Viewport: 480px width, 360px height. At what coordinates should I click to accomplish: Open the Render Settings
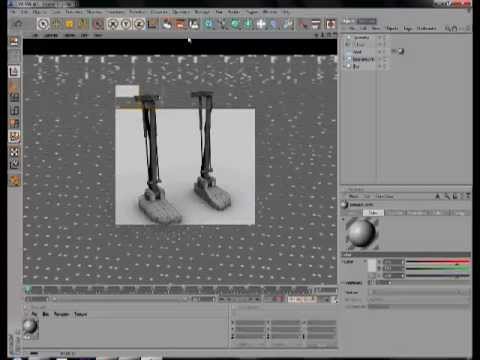coord(194,24)
